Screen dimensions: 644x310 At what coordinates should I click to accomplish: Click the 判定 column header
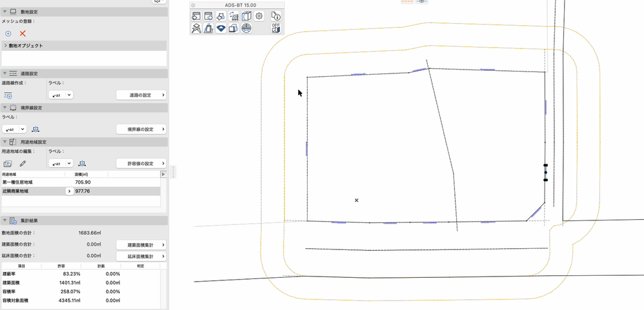tap(142, 266)
